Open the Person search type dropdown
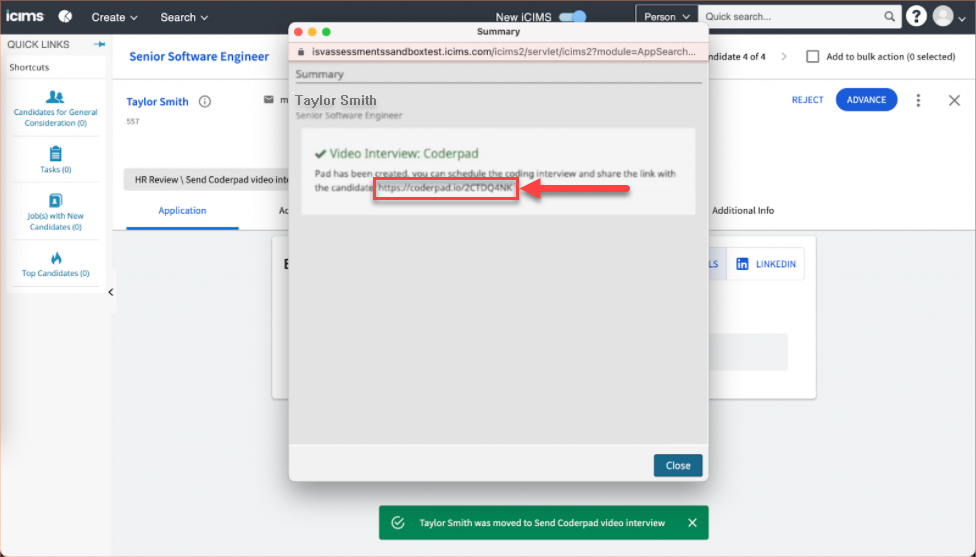 coord(667,17)
